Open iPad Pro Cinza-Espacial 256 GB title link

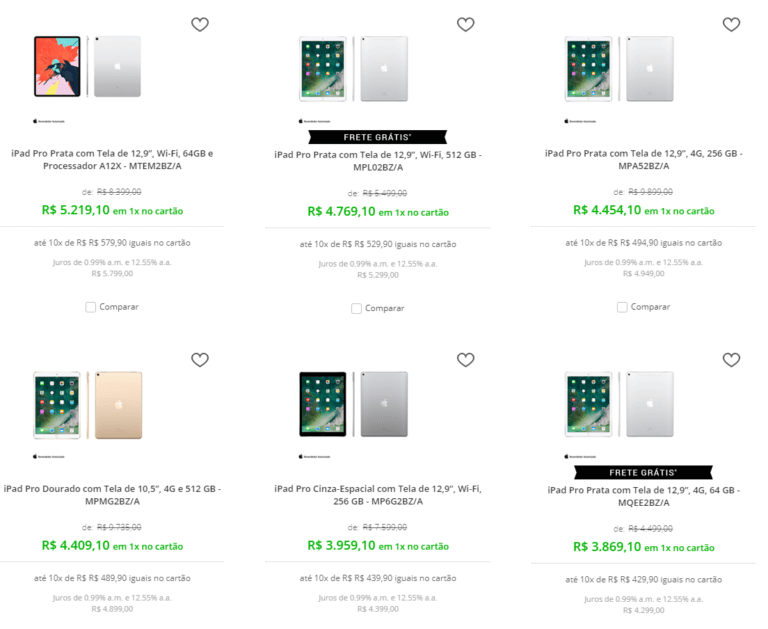pos(378,495)
